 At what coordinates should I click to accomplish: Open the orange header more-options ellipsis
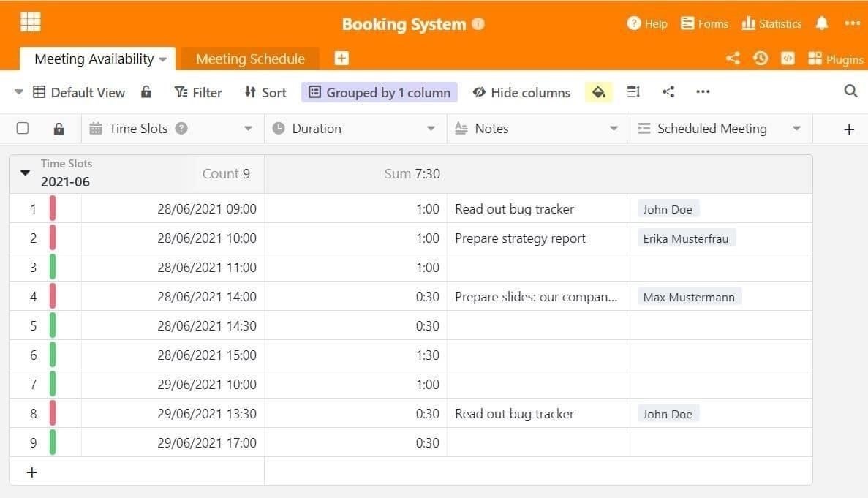click(853, 23)
